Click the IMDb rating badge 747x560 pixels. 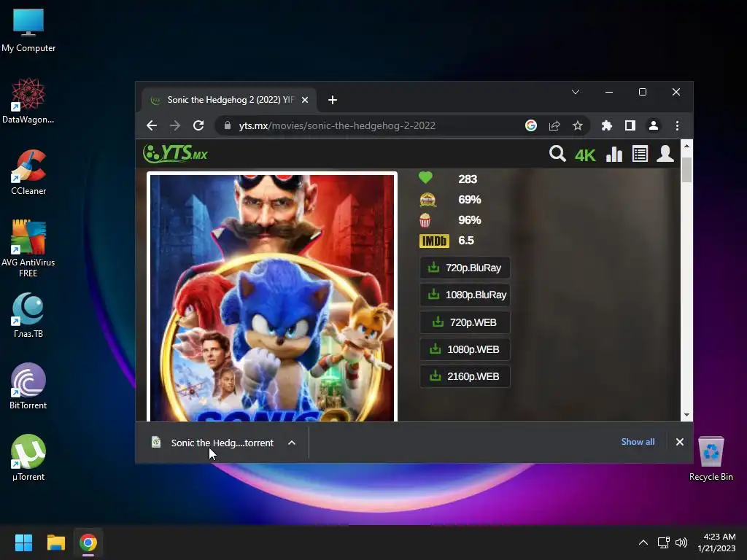(x=434, y=241)
